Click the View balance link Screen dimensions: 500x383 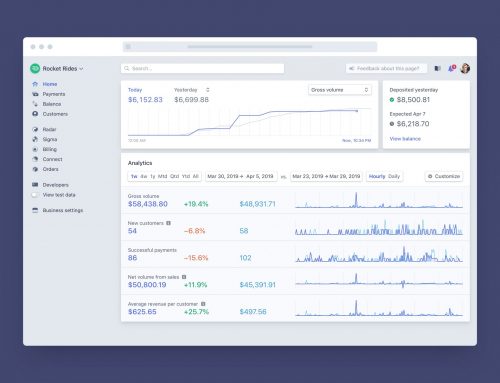(405, 139)
